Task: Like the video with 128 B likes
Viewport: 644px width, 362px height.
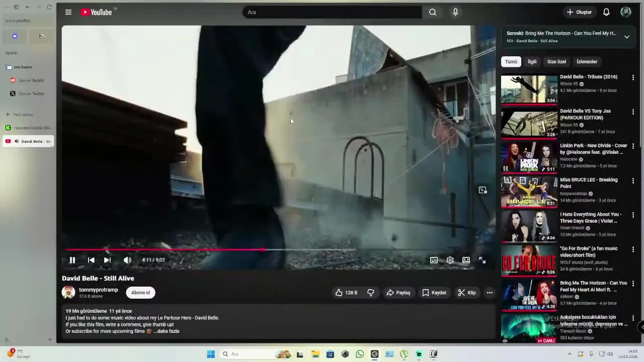Action: click(347, 293)
